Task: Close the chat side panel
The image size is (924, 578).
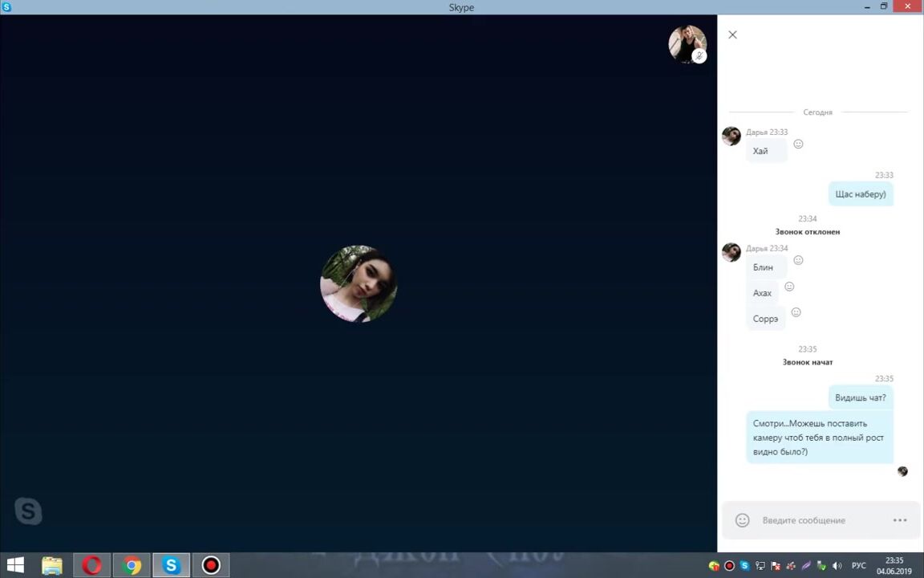Action: [732, 35]
